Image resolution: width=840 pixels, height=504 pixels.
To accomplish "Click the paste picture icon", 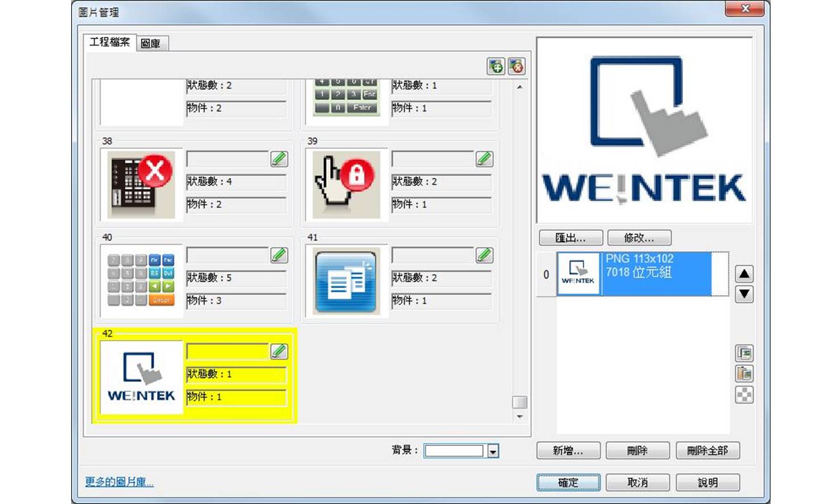I will [x=744, y=374].
